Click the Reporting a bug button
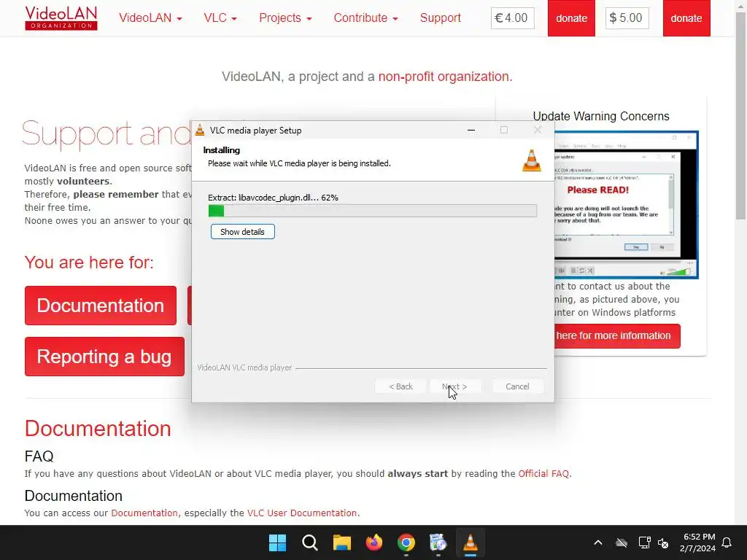 pyautogui.click(x=104, y=357)
